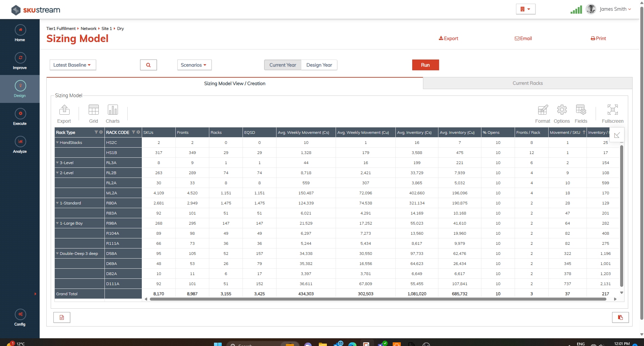Click the RACK CODE settings gear icon
644x346 pixels.
[x=138, y=132]
